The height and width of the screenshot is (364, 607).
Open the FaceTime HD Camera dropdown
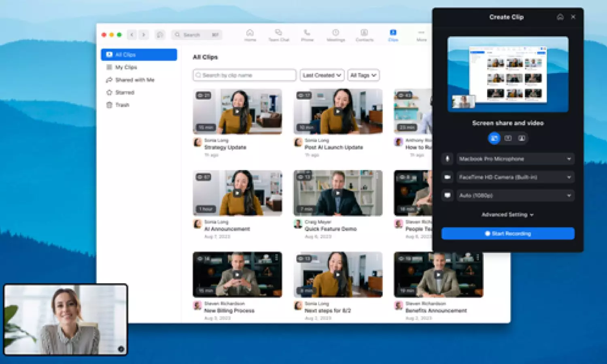(515, 177)
